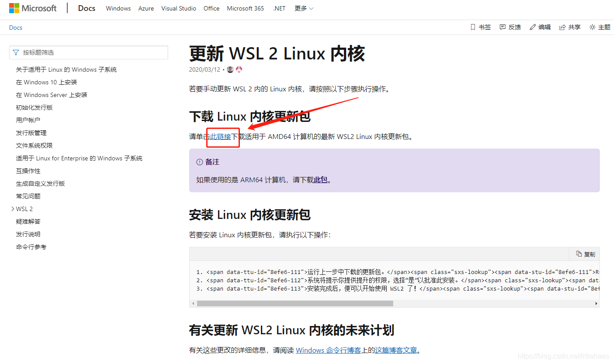Open 关于适用于 Linux 的 Windows 子系统

(x=66, y=69)
